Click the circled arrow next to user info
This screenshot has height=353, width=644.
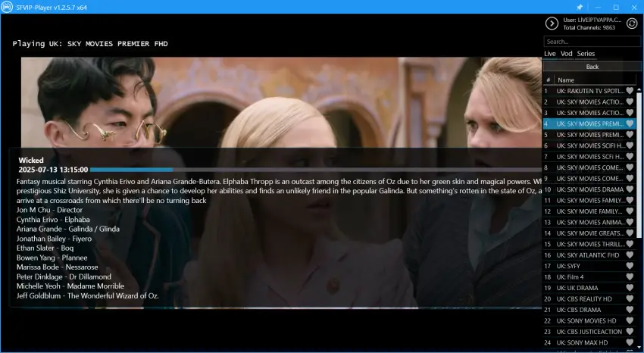click(552, 23)
